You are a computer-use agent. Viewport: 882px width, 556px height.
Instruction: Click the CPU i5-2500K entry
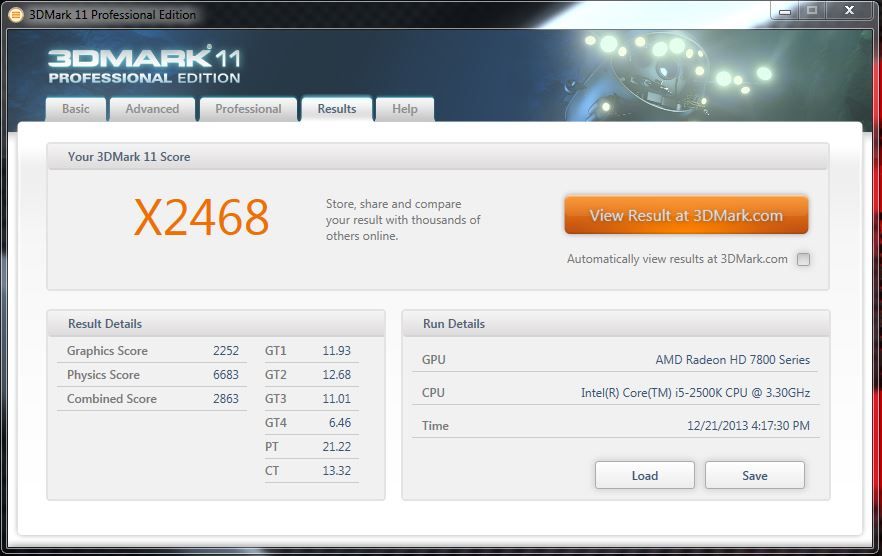click(615, 393)
